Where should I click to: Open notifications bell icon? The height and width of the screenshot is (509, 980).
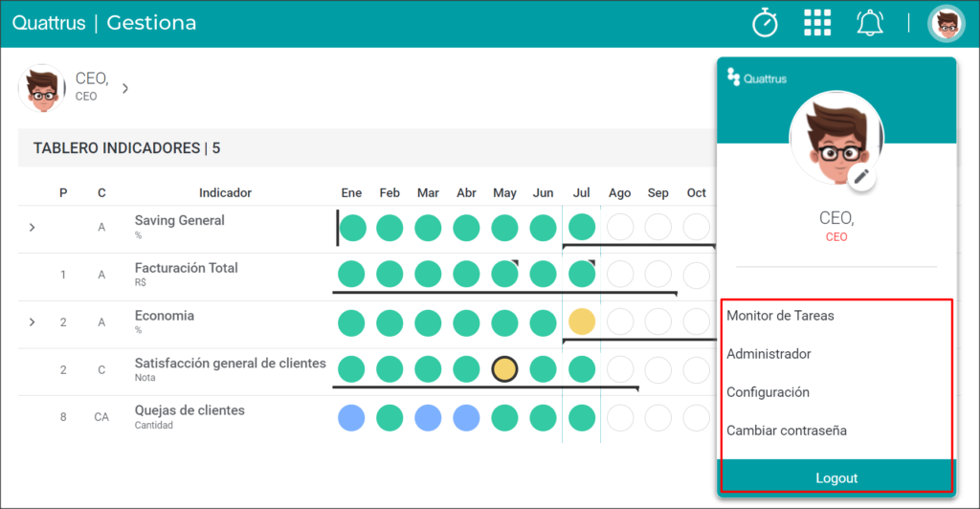870,23
